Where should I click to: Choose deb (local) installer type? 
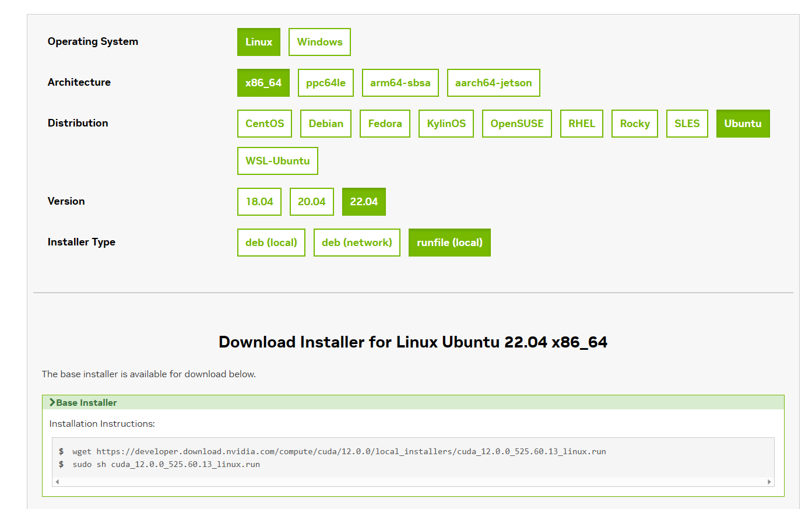(271, 243)
